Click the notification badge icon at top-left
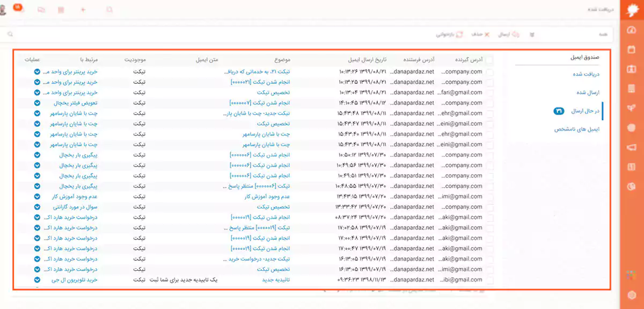The height and width of the screenshot is (309, 644). (18, 9)
